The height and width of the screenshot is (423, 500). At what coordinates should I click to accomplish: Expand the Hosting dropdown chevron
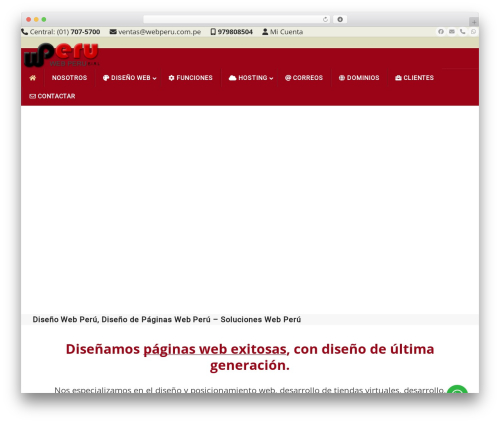(x=271, y=78)
